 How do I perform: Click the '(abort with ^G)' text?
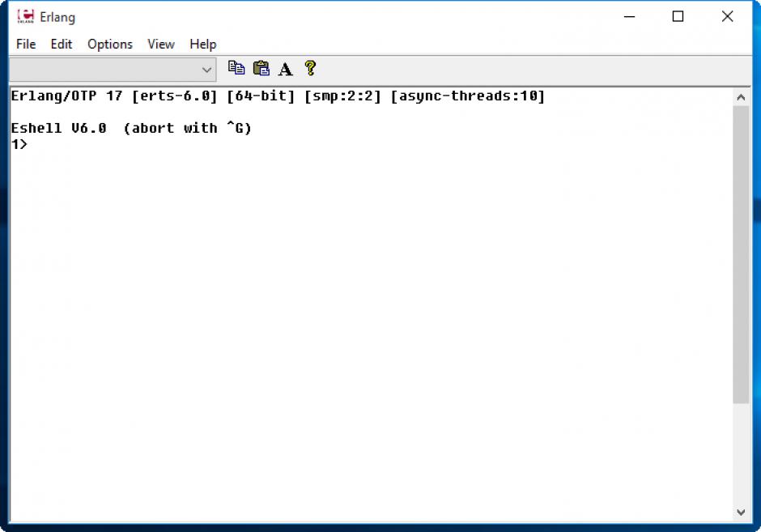[x=187, y=128]
